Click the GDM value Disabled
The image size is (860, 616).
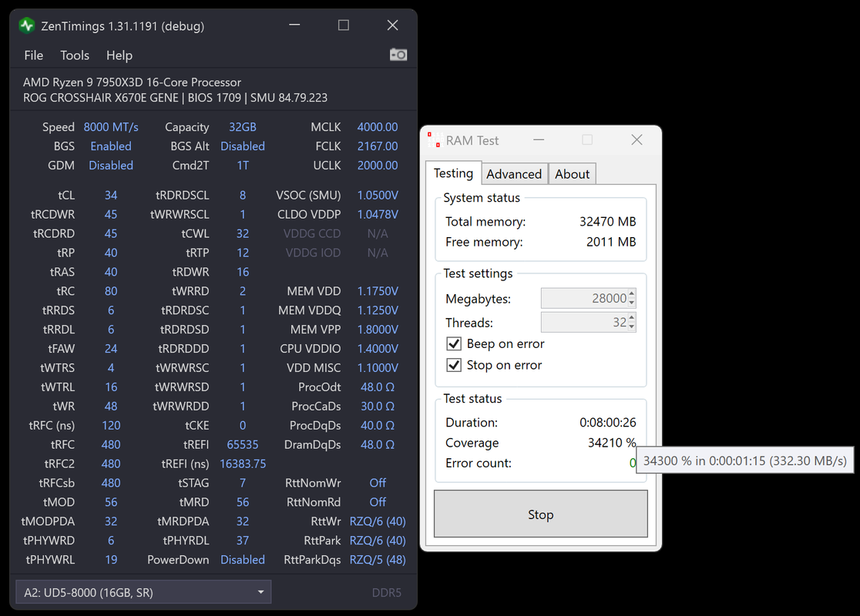[x=111, y=166]
